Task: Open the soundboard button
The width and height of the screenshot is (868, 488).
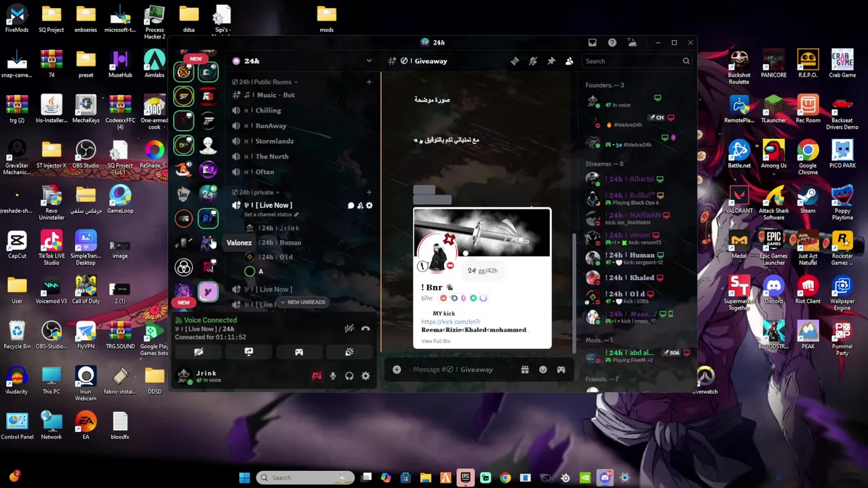Action: click(349, 352)
